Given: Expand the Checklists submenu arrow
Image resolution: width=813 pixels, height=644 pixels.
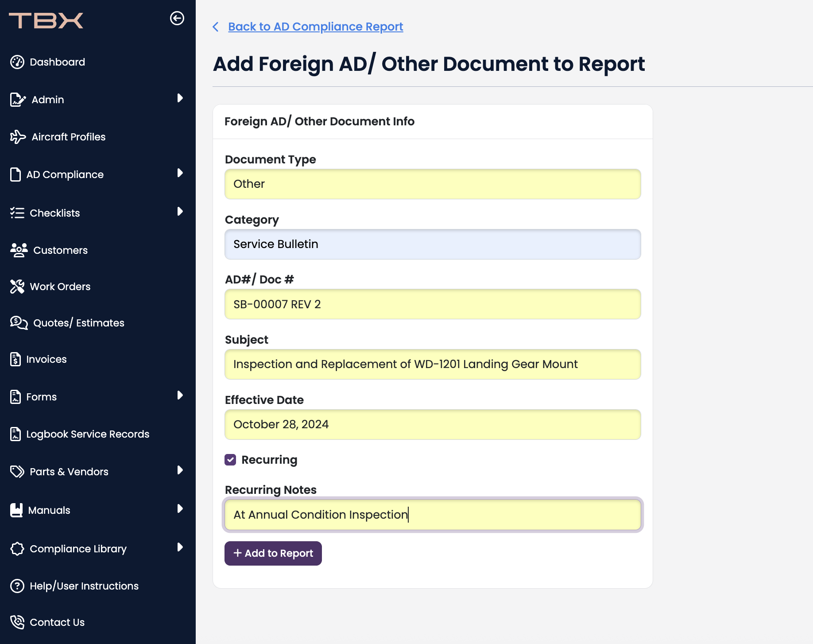Looking at the screenshot, I should pos(180,211).
